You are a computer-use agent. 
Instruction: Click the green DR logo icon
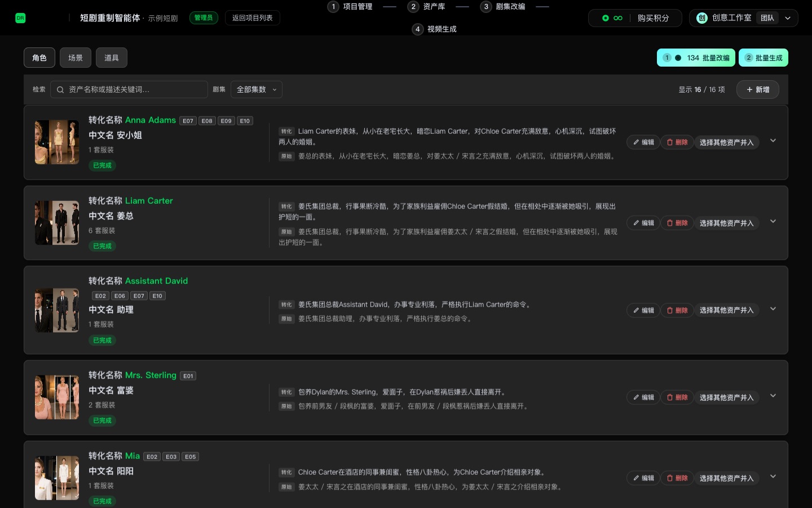click(20, 18)
